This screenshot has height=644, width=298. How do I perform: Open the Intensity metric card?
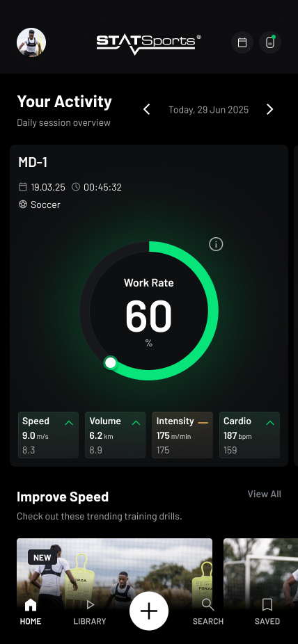pyautogui.click(x=182, y=435)
